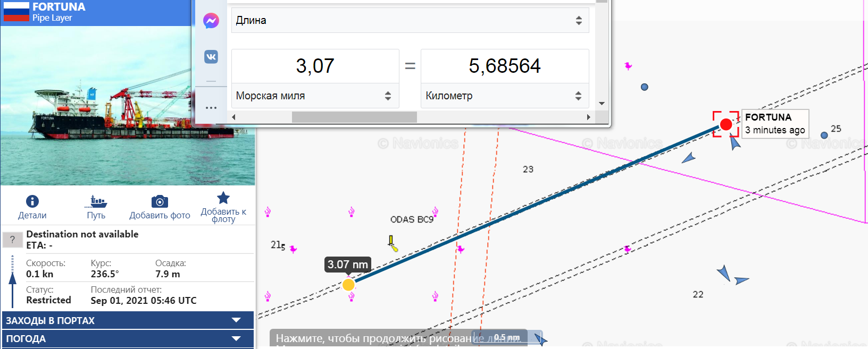Click the right scroll arrow in converter
The height and width of the screenshot is (349, 868).
588,117
